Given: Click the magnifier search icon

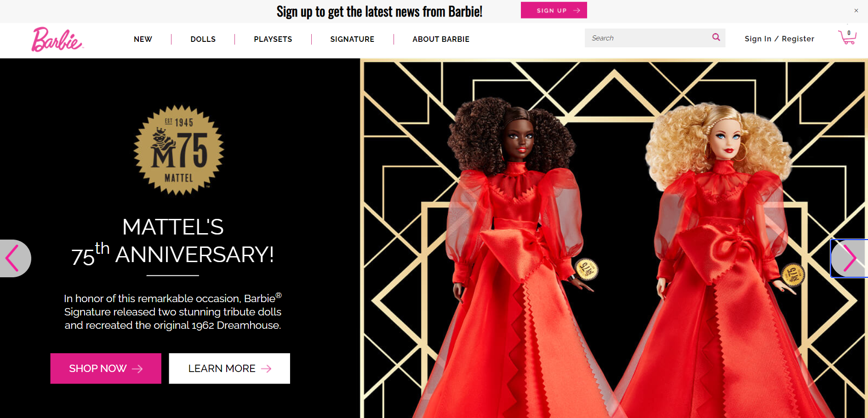Looking at the screenshot, I should (x=716, y=37).
